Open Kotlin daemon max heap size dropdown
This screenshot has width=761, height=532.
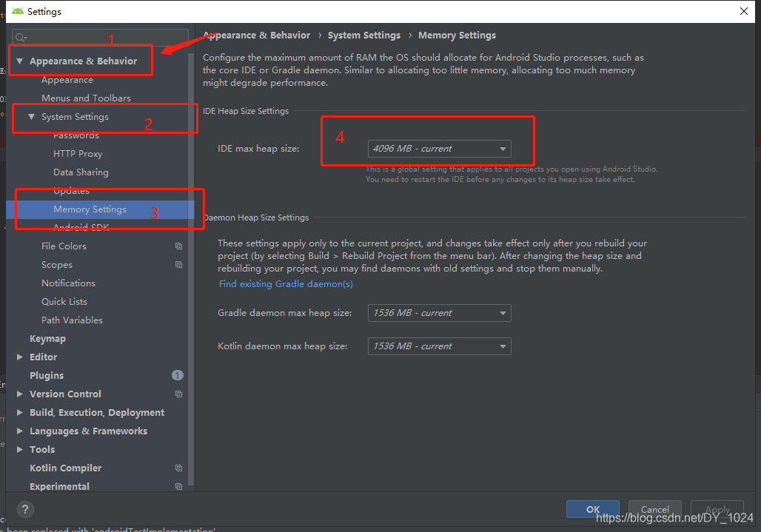[x=439, y=346]
